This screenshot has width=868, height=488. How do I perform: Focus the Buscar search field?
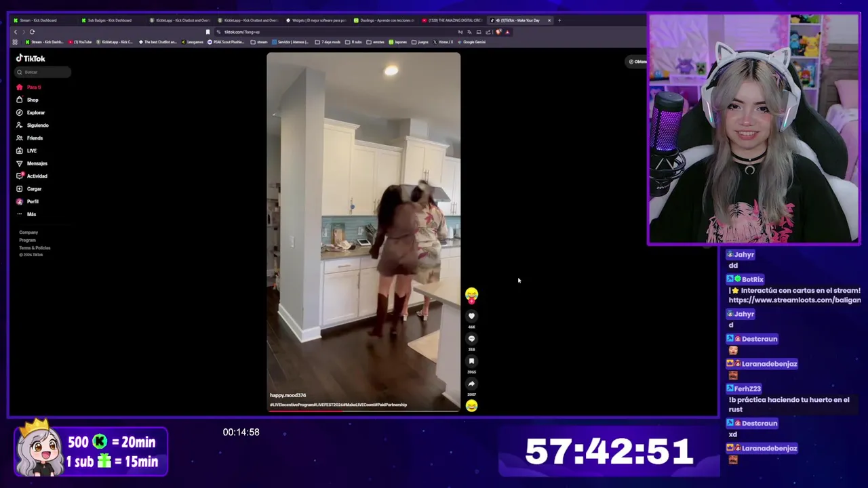coord(43,72)
